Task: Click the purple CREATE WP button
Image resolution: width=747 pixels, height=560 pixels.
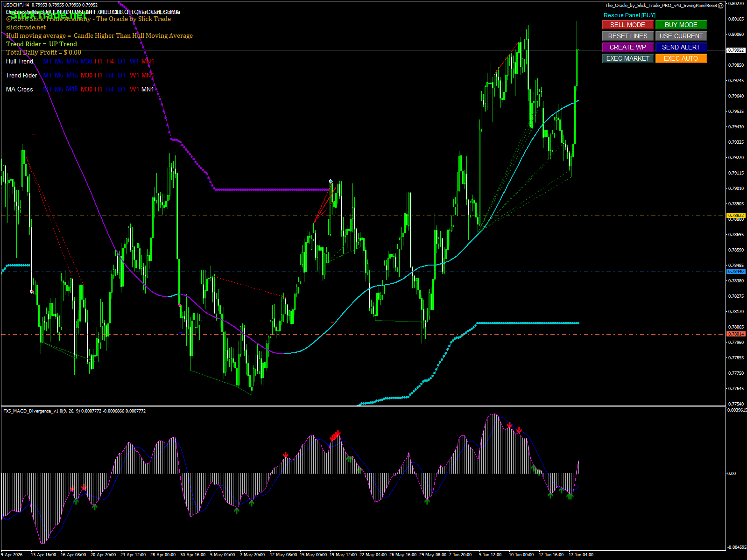Action: [x=627, y=47]
